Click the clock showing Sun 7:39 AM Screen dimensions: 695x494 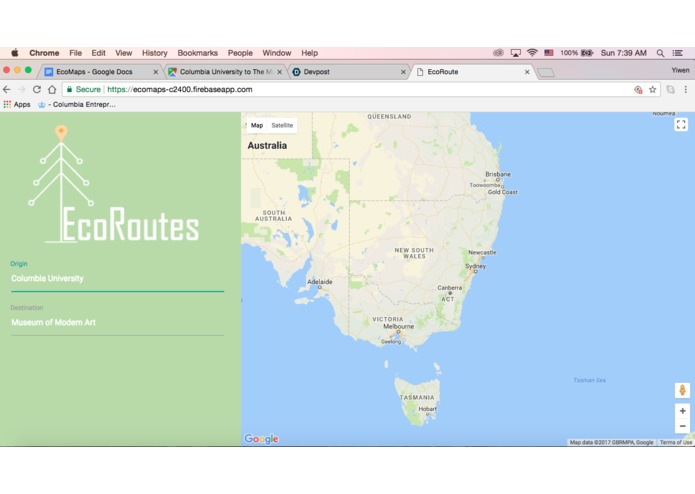point(623,53)
